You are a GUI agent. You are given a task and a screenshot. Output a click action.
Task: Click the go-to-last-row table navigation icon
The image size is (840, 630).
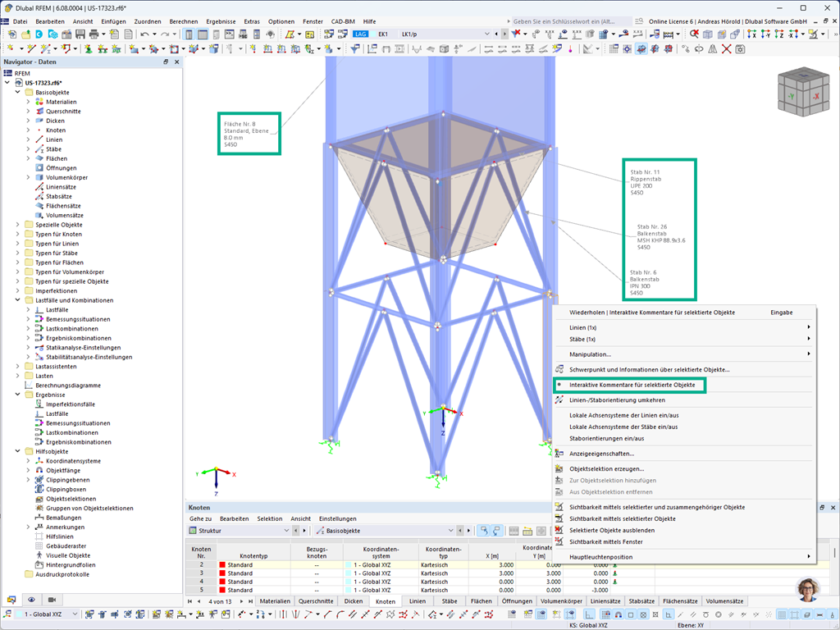(x=249, y=601)
